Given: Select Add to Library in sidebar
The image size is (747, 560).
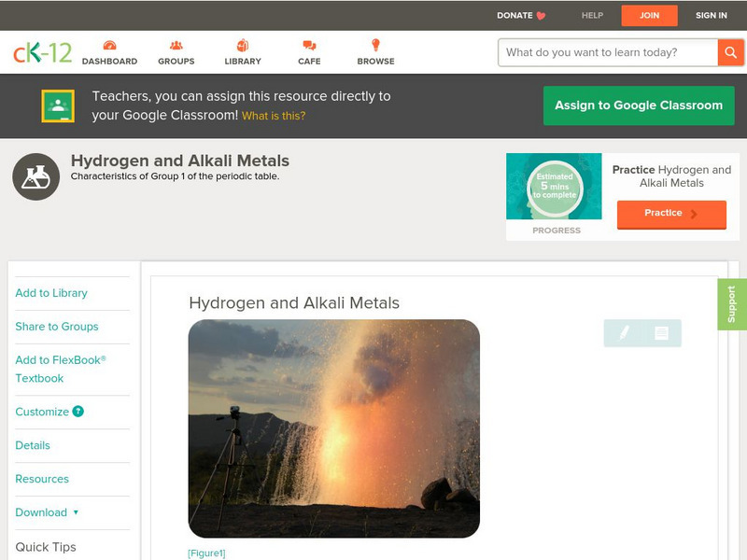Looking at the screenshot, I should pos(51,293).
